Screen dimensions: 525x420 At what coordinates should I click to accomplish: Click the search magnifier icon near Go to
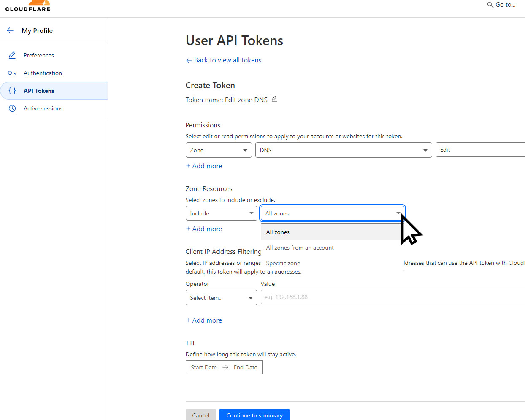coord(490,5)
